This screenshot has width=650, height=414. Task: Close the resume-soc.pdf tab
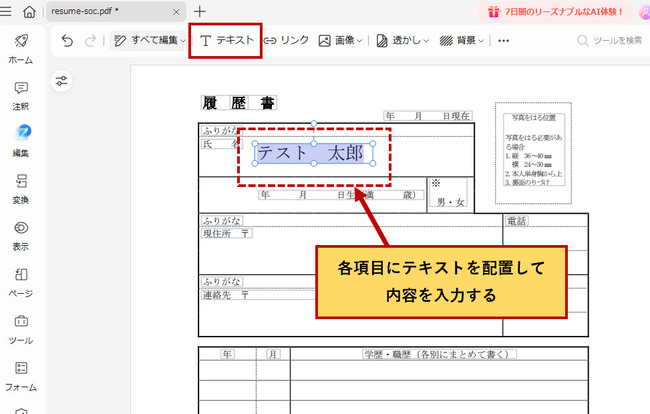[176, 12]
